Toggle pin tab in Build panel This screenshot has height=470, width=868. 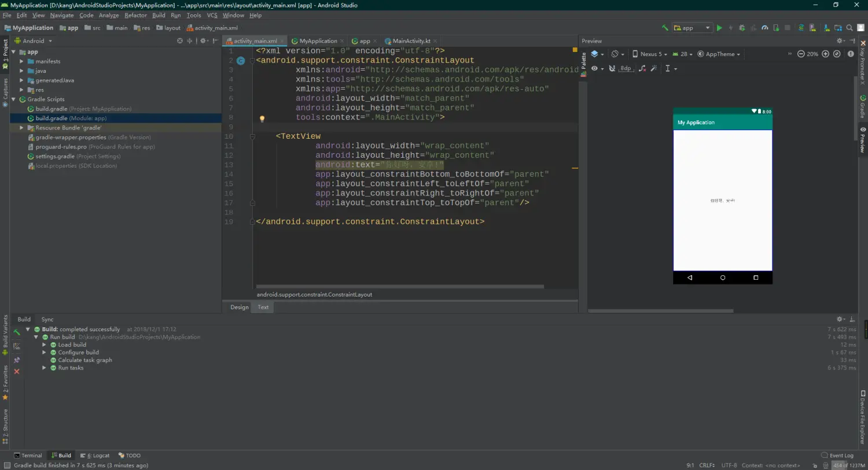tap(17, 360)
